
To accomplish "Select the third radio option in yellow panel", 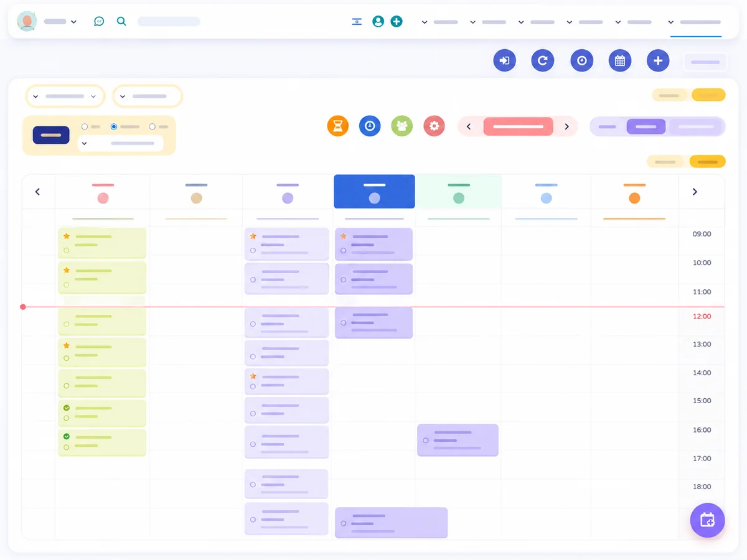I will pos(153,126).
